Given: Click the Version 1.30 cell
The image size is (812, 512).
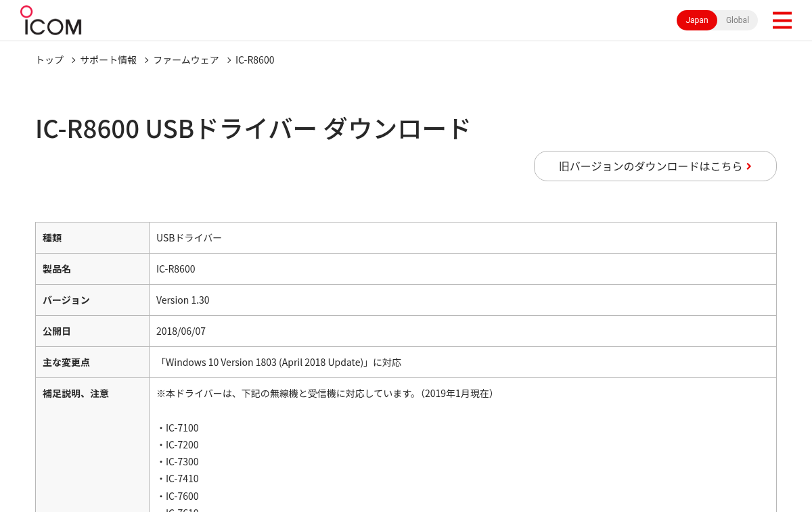Looking at the screenshot, I should coord(463,300).
